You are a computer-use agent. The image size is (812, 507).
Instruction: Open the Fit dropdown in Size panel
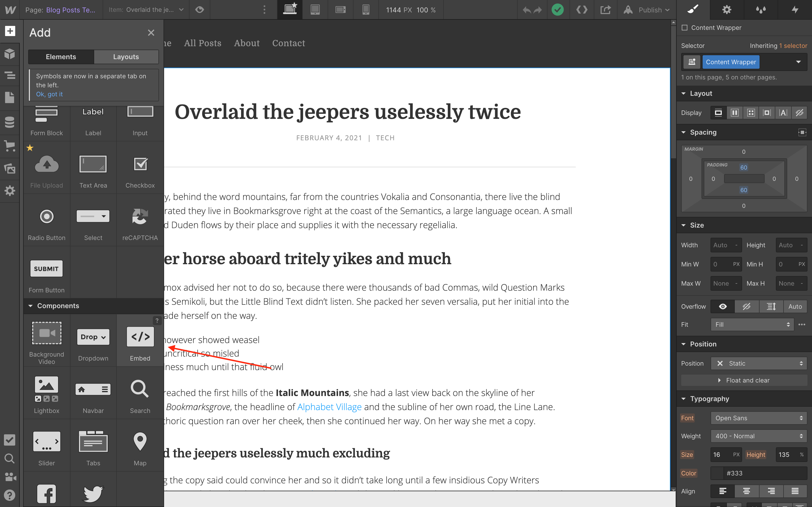coord(751,324)
